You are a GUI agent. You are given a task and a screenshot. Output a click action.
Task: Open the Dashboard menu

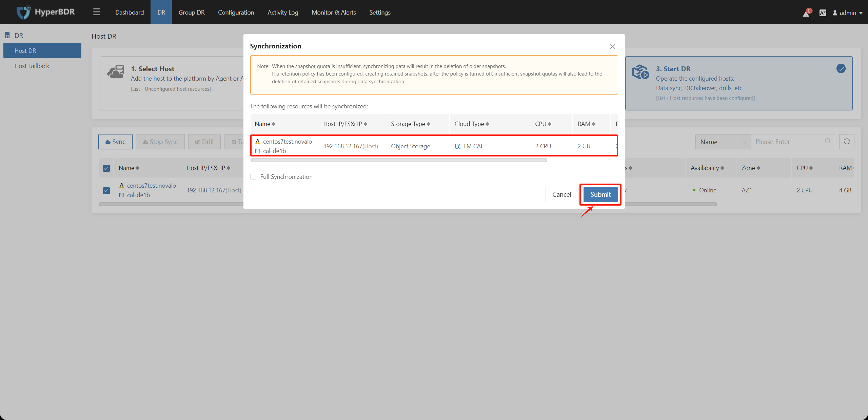(x=130, y=12)
